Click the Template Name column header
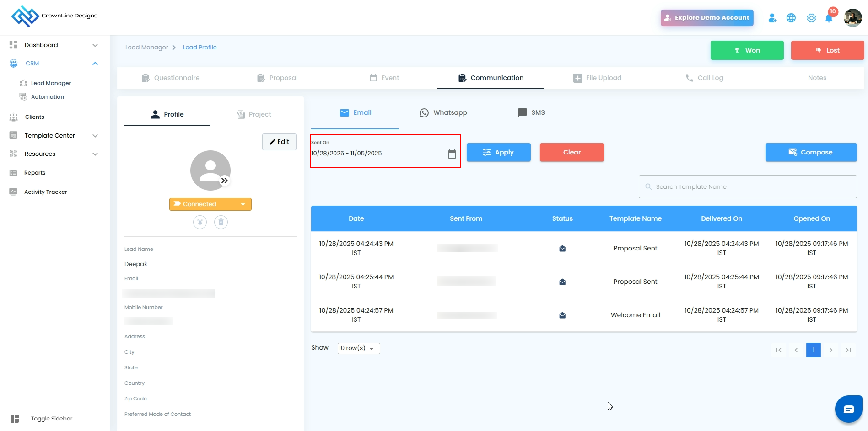This screenshot has height=431, width=868. point(636,218)
